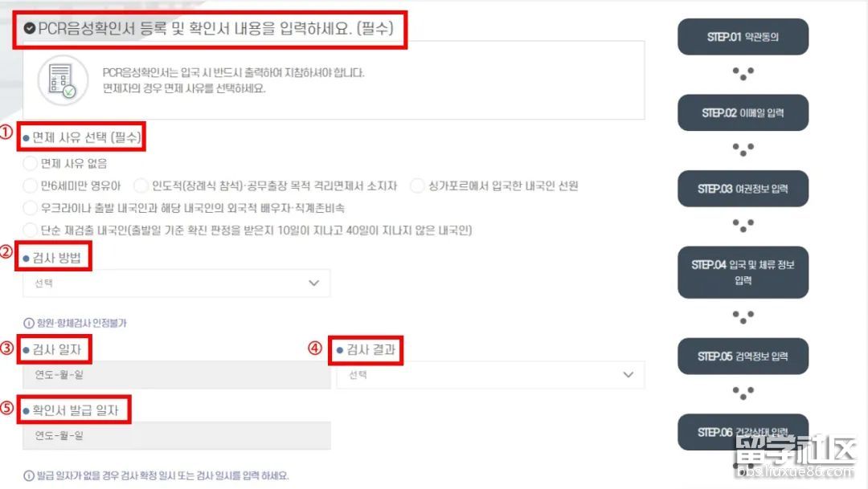Click the 확인서 발급 일자 date field

click(x=177, y=435)
